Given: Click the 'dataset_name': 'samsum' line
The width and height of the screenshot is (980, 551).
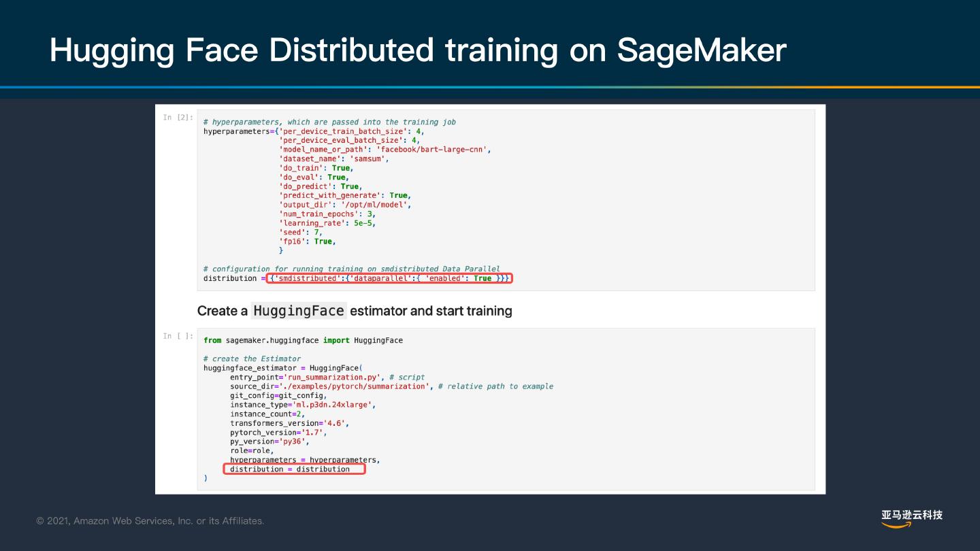Looking at the screenshot, I should 334,158.
